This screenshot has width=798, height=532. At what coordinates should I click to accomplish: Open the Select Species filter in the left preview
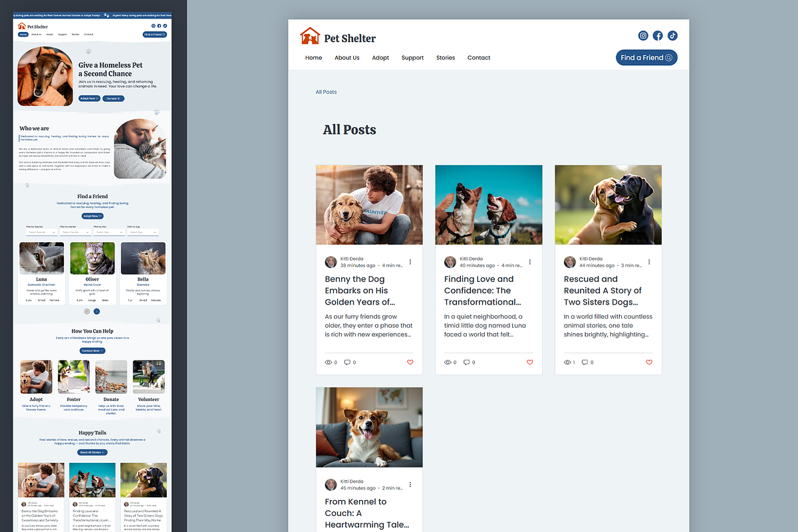coord(41,232)
